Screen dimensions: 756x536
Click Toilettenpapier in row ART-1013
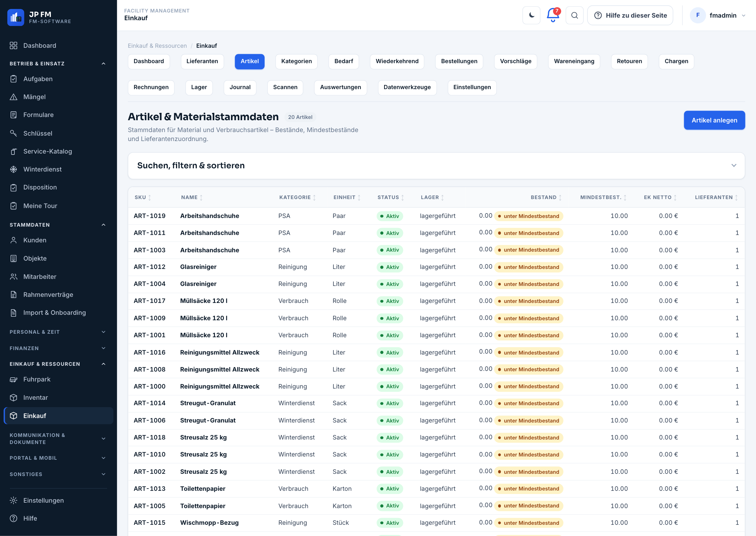[x=202, y=489]
